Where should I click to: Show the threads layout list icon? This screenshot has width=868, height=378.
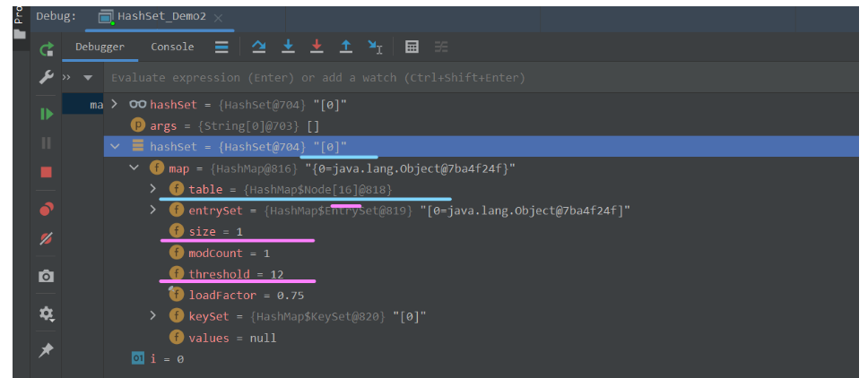pyautogui.click(x=221, y=47)
